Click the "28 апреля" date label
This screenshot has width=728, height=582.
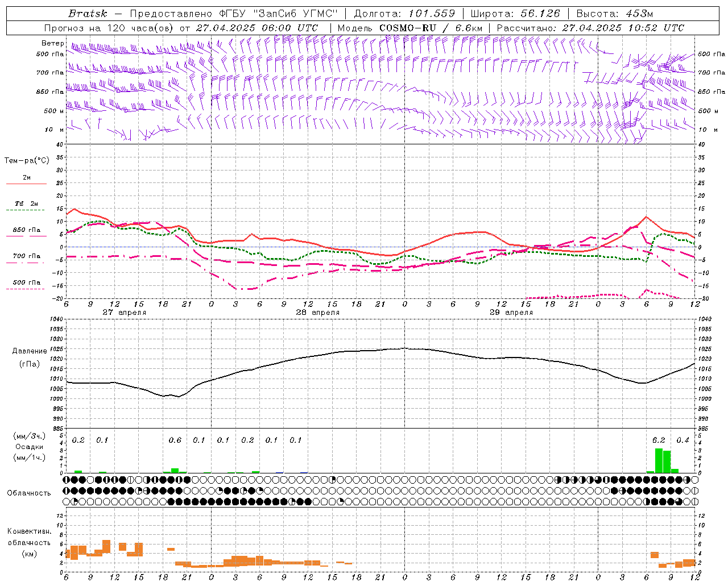coord(318,313)
